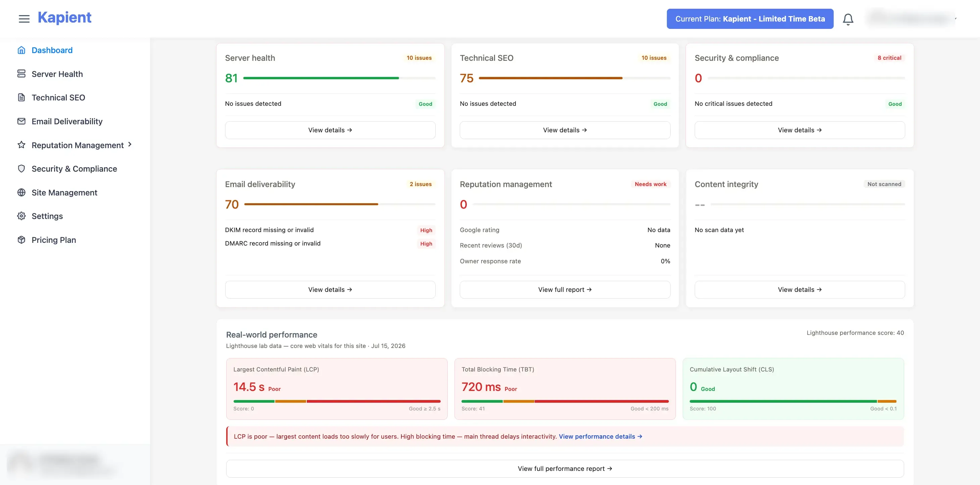Click the 720 ms TBT value
Screen dimensions: 980x485
481,387
